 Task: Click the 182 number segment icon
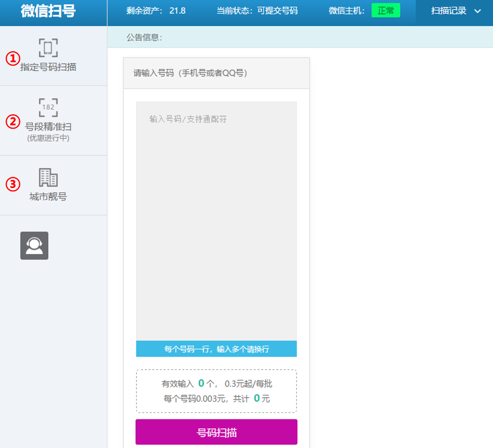tap(48, 107)
